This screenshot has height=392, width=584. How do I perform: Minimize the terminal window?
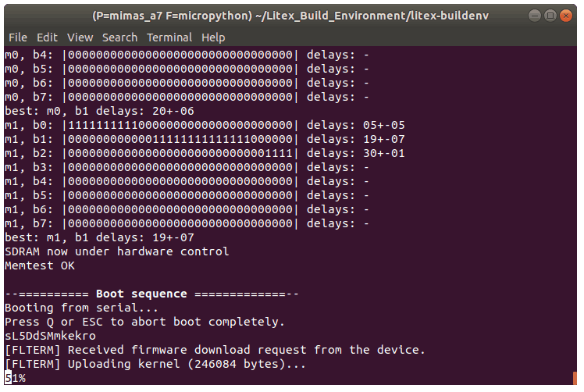pos(533,15)
